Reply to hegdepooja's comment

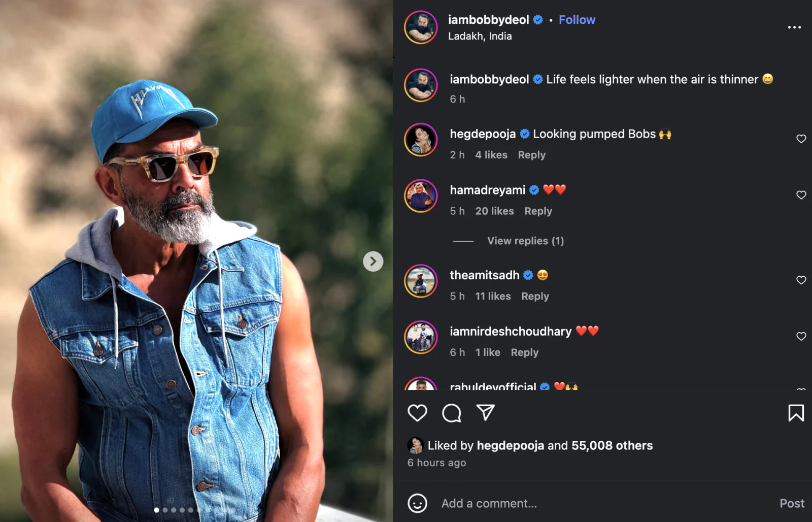(x=531, y=155)
